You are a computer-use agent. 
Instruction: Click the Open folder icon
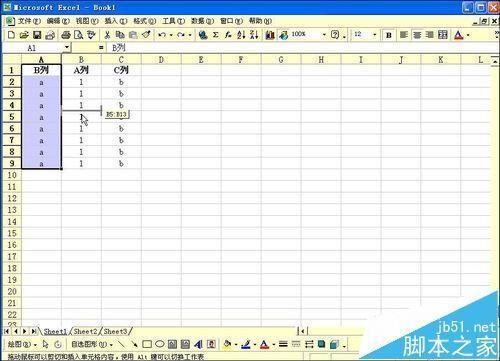(24, 35)
